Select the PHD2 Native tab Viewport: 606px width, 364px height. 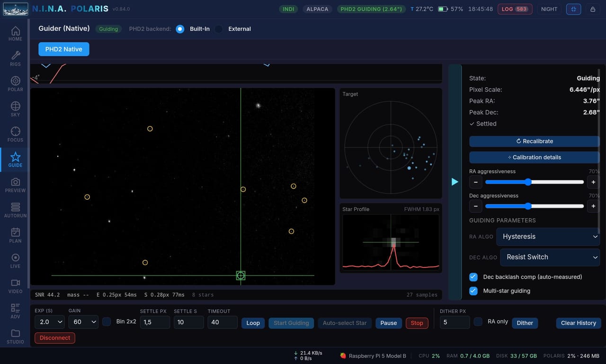click(63, 49)
